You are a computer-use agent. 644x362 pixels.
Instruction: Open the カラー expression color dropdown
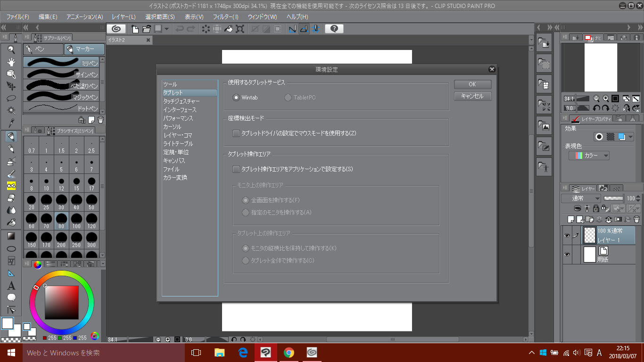coord(589,156)
